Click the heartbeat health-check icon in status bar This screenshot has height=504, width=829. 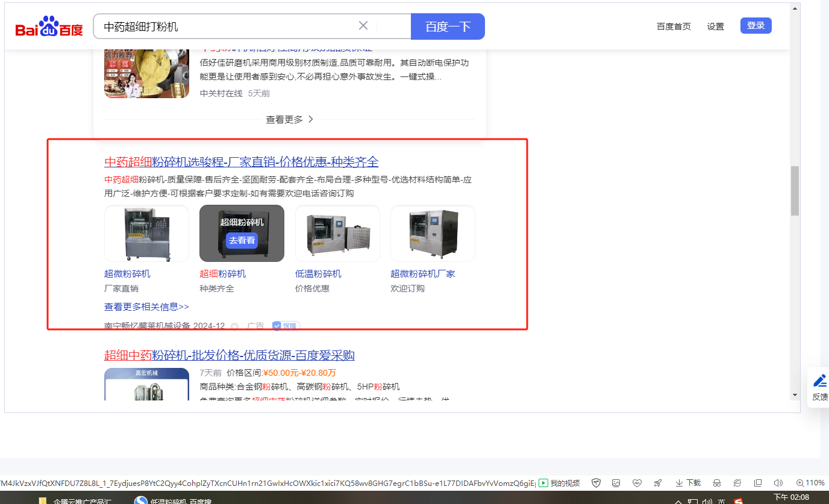point(637,483)
